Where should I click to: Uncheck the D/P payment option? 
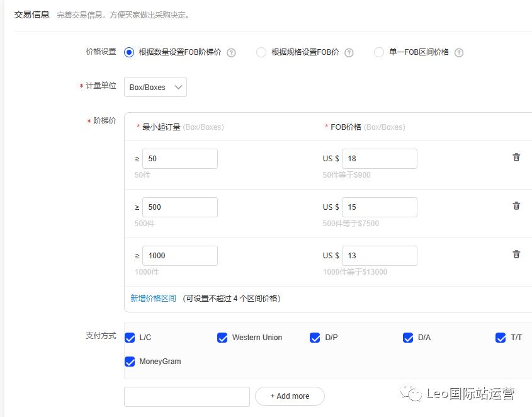[x=315, y=338]
